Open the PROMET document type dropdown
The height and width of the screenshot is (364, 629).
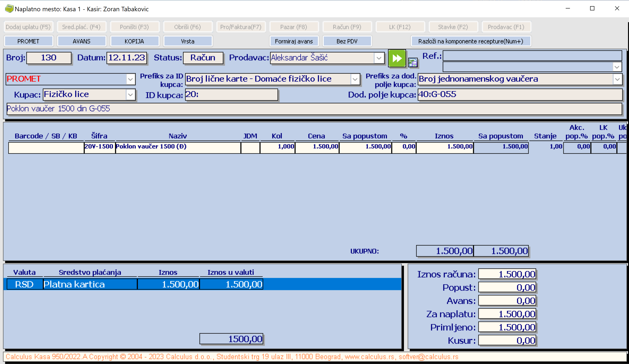[130, 79]
